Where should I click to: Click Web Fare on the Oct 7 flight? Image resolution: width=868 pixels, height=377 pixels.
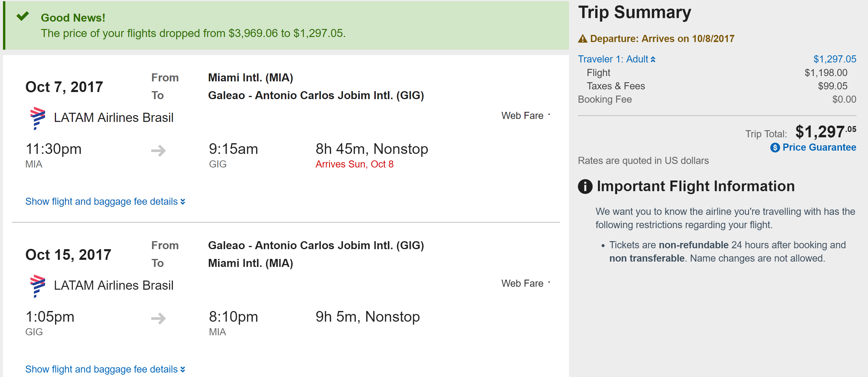pyautogui.click(x=522, y=115)
